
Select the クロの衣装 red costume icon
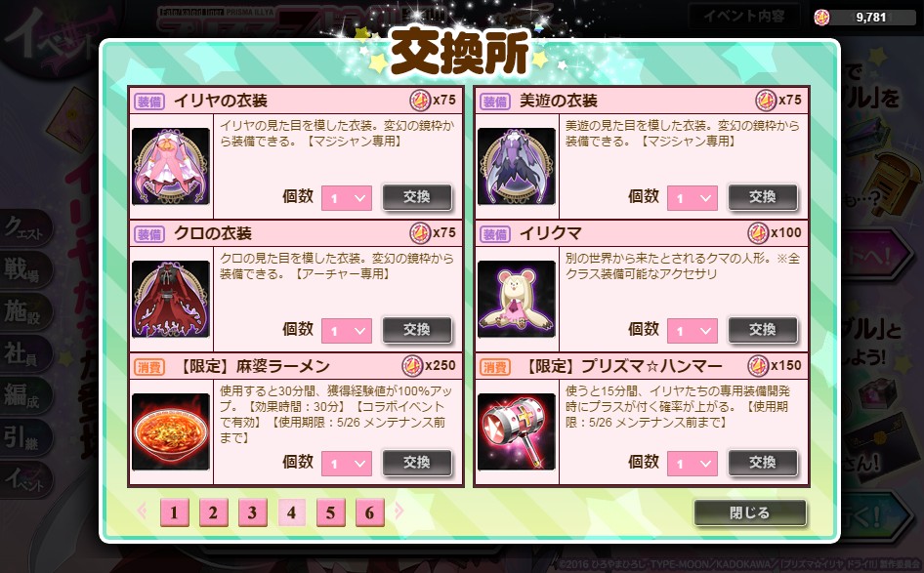click(171, 299)
